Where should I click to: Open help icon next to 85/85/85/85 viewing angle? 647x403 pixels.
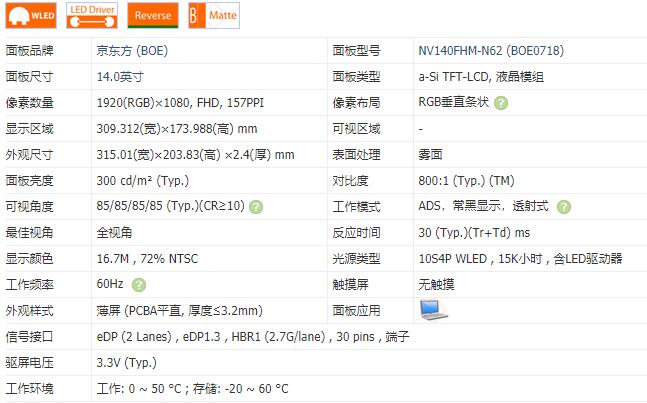(256, 207)
